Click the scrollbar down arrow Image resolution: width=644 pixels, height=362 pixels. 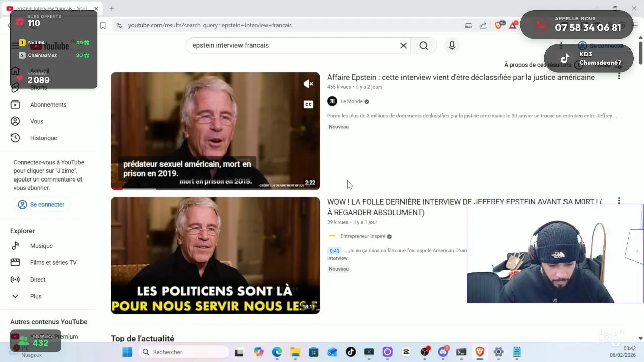640,339
